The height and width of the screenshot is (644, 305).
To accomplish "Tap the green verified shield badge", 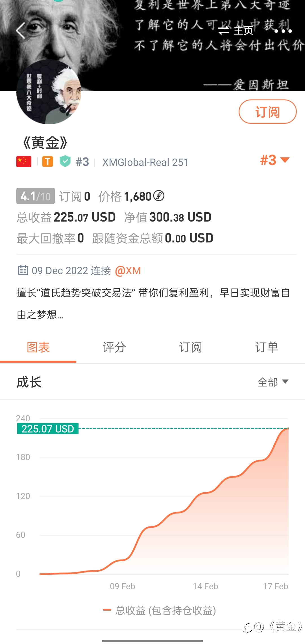I will [x=65, y=161].
